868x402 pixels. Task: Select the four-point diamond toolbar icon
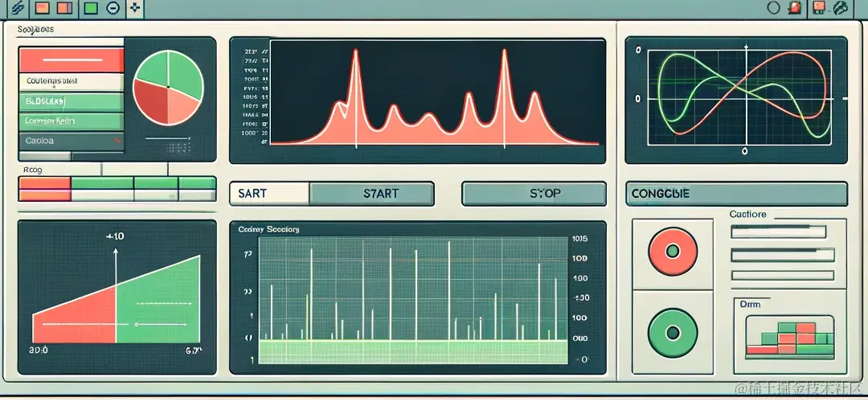point(134,8)
